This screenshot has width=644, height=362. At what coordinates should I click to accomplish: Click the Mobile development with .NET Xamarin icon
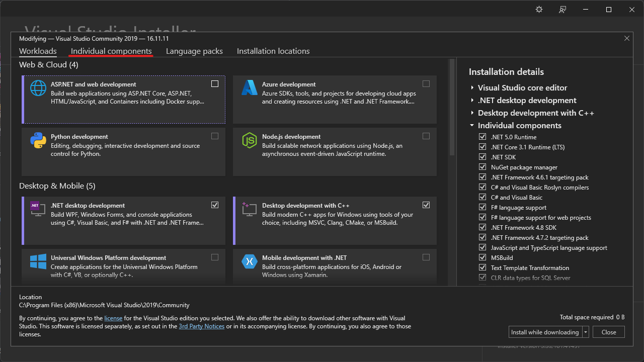(249, 261)
